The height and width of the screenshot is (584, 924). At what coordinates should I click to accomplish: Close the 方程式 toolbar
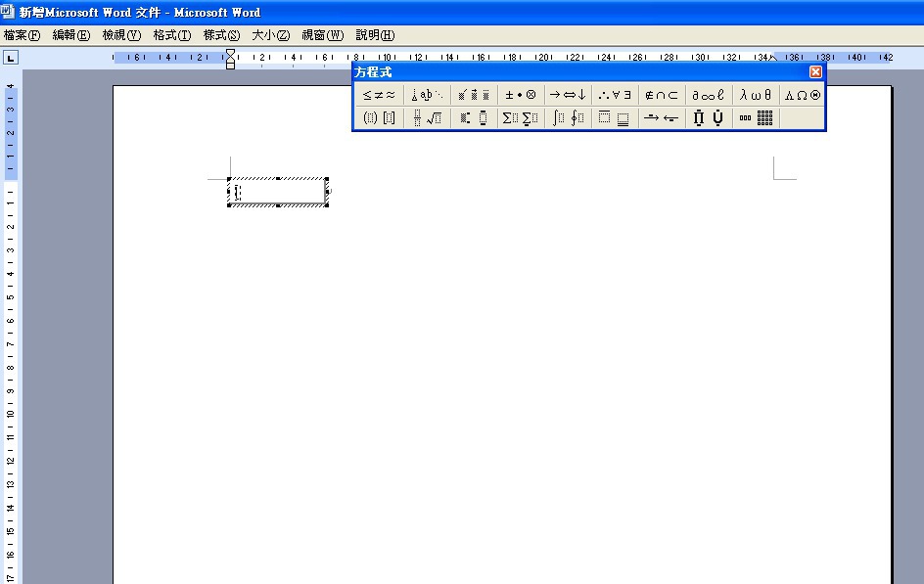tap(815, 71)
